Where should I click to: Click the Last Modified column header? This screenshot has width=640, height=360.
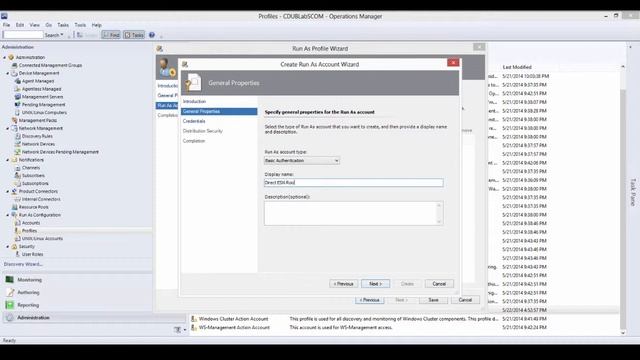click(517, 67)
